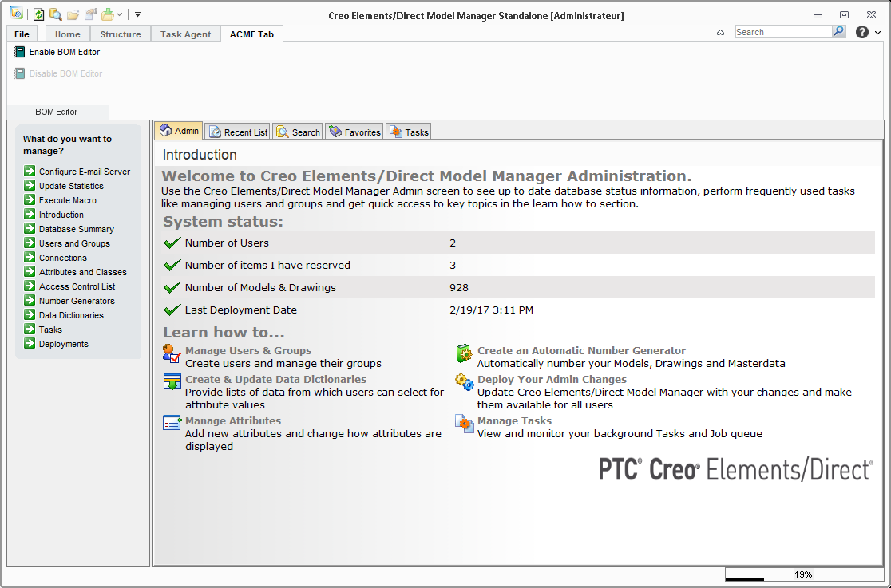Open the load/import dropdown arrow in toolbar

pyautogui.click(x=118, y=14)
